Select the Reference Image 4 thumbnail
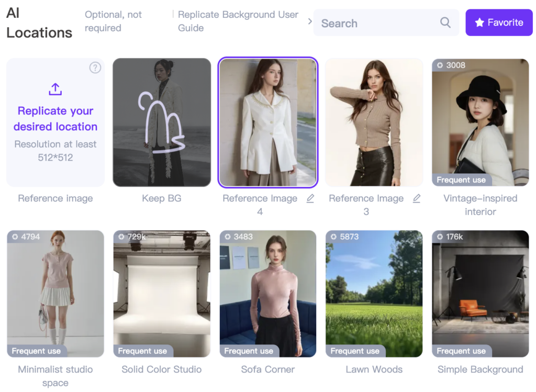 click(x=267, y=122)
